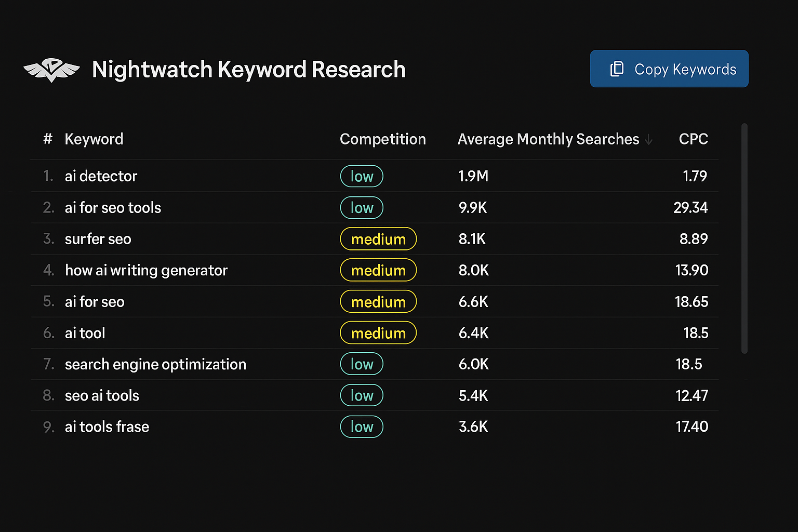Click the 6.6K searches value

pyautogui.click(x=473, y=302)
